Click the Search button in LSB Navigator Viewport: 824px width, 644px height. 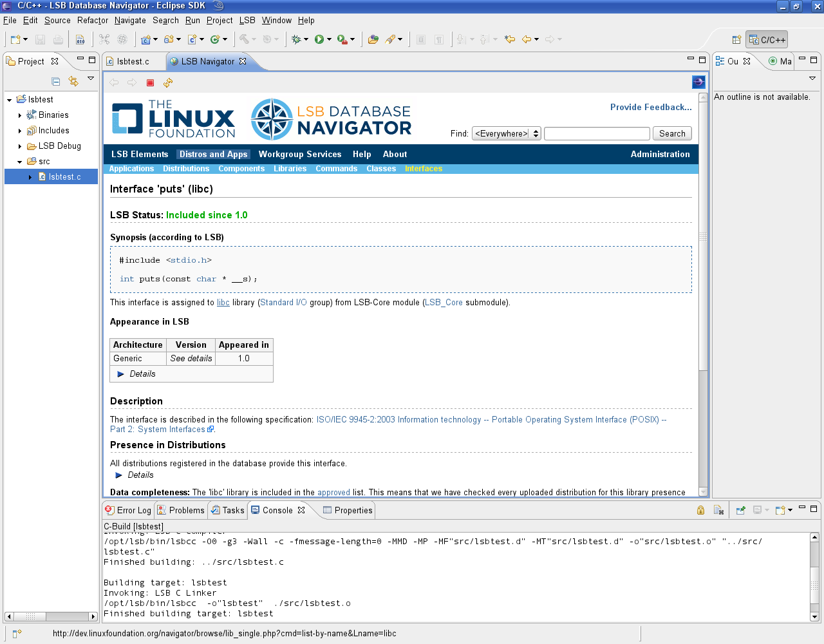point(672,133)
